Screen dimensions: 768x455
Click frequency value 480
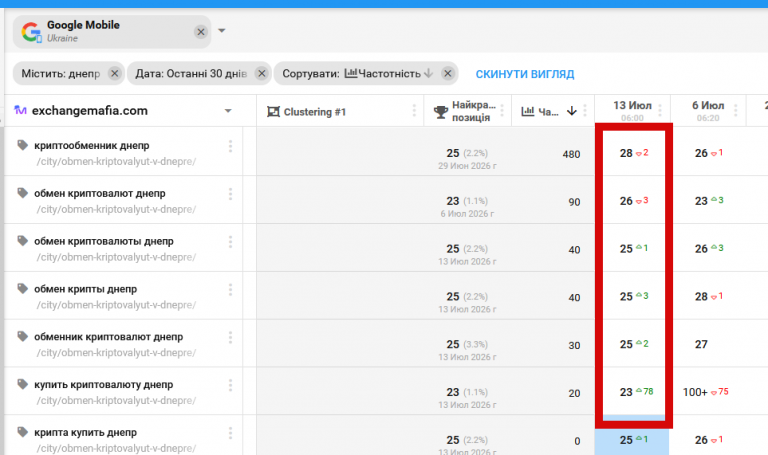coord(571,154)
